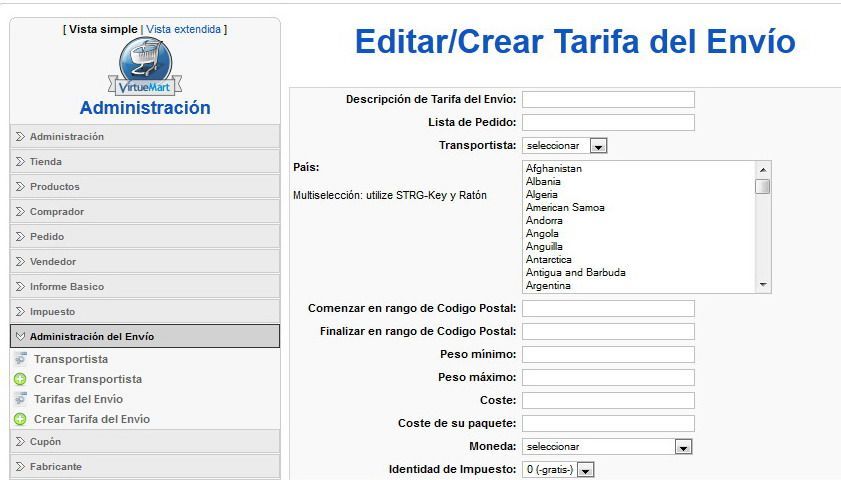Focus the Finalizar en rango de Codigo Postal field
This screenshot has height=480, width=841.
[x=608, y=331]
